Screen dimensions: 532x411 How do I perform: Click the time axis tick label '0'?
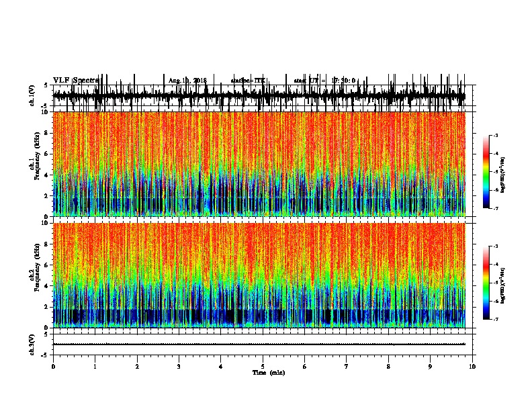pyautogui.click(x=53, y=367)
